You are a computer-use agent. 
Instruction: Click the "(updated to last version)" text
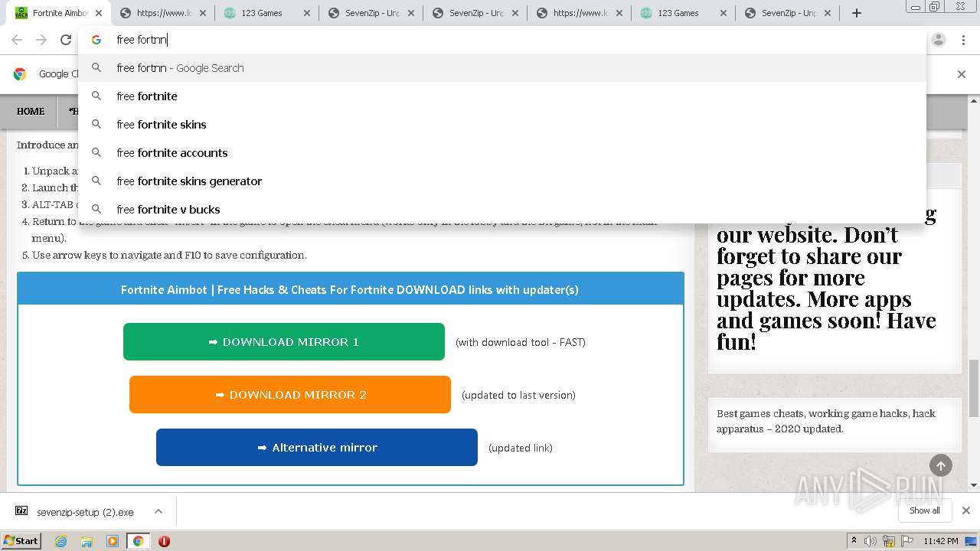click(518, 395)
